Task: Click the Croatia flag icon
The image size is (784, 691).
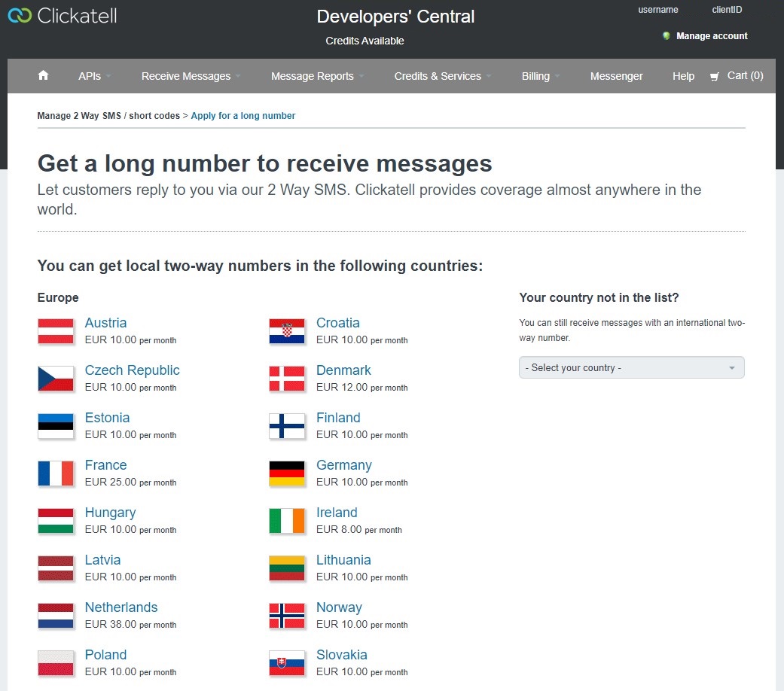Action: coord(287,331)
